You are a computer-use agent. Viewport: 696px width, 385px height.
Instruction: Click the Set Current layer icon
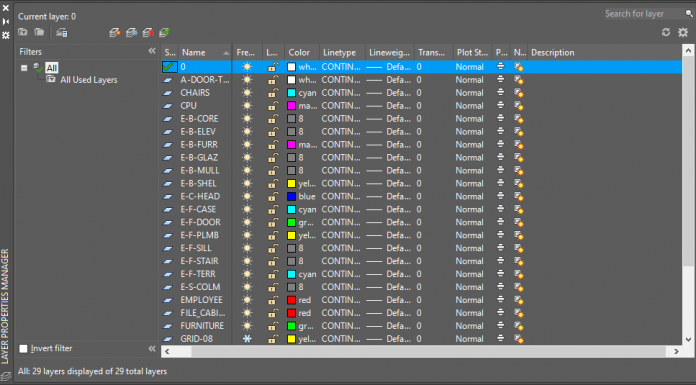[165, 32]
